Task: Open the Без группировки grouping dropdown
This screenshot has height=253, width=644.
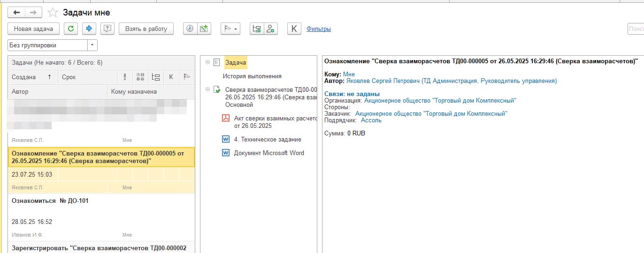Action: [92, 45]
